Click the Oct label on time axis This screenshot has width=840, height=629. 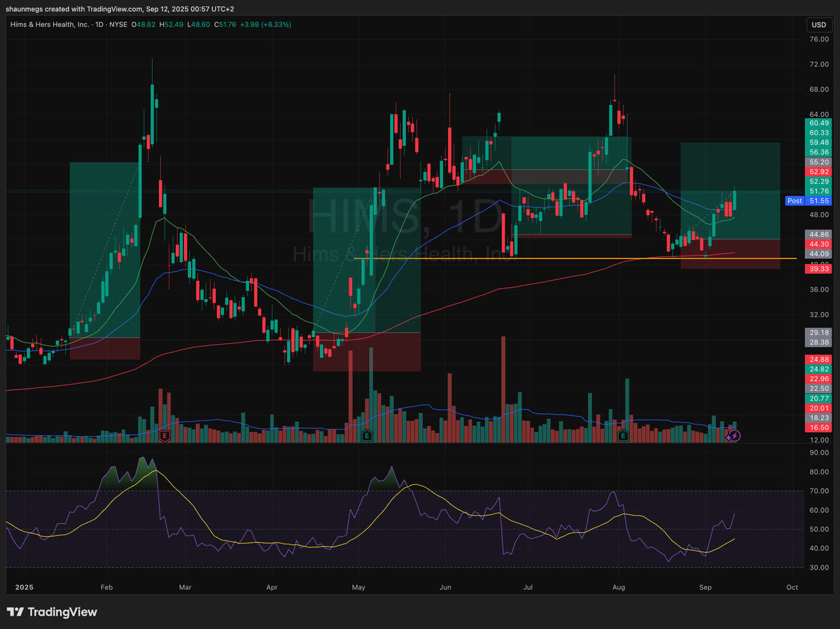click(x=792, y=587)
